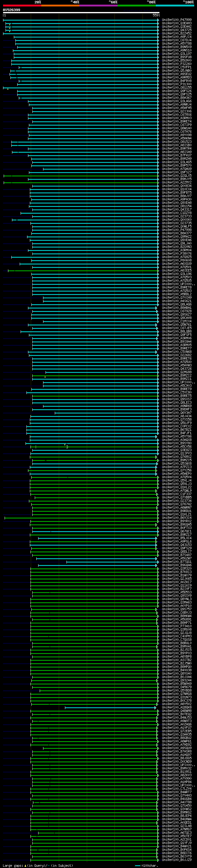Select the UniRef100_Q76MX2 label
Image resolution: width=197 pixels, height=868 pixels.
pyautogui.click(x=177, y=457)
